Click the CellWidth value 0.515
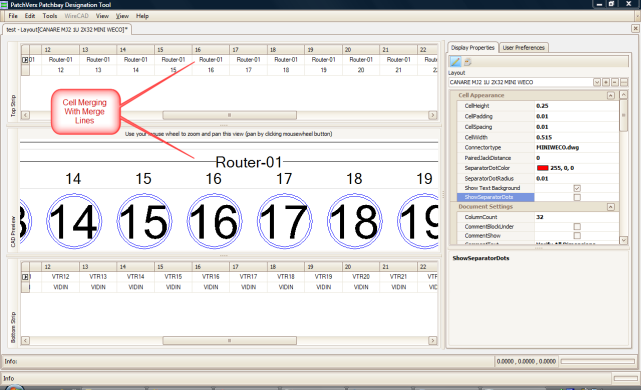Viewport: 641px width, 390px height. pos(544,137)
